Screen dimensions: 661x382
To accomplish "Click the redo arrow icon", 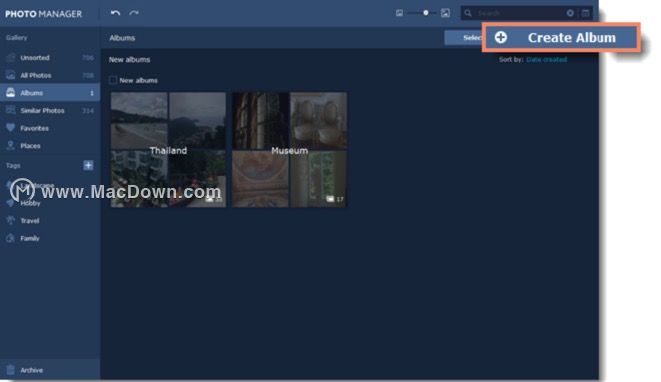I will [134, 13].
